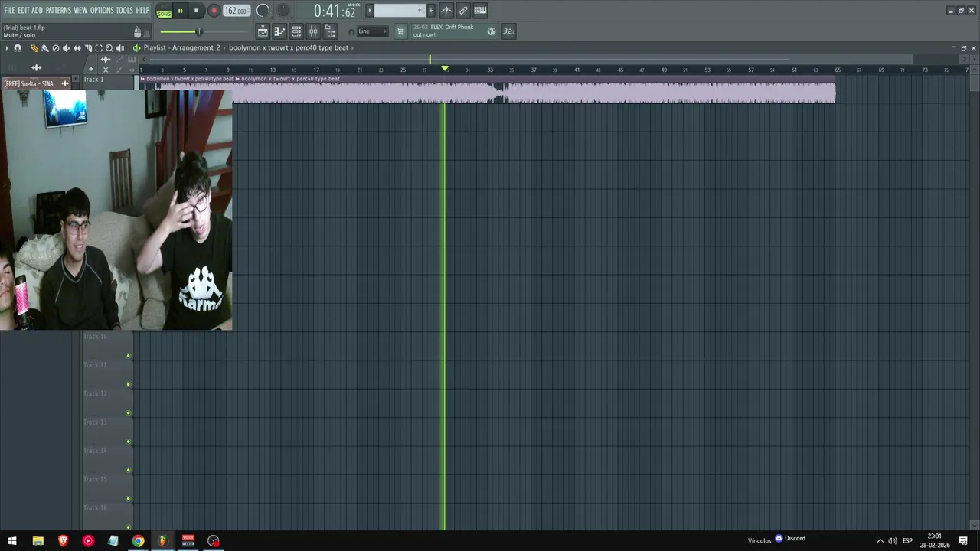980x551 pixels.
Task: Click the 32 bit version icon
Action: point(508,31)
